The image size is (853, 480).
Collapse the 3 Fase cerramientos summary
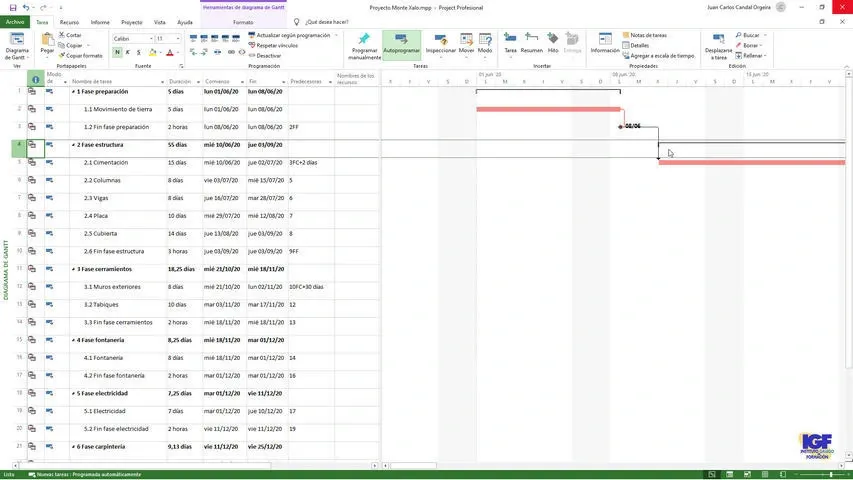pyautogui.click(x=73, y=269)
